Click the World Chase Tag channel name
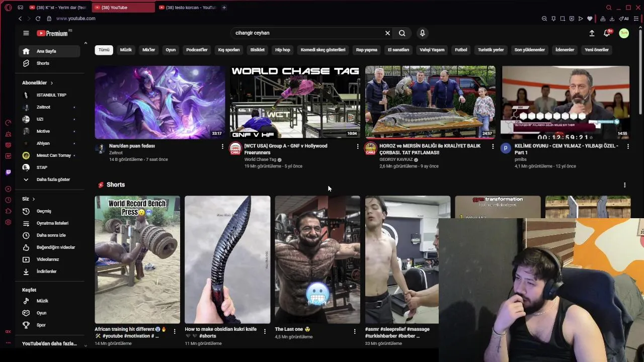Screen dimensions: 644x362 pyautogui.click(x=260, y=159)
